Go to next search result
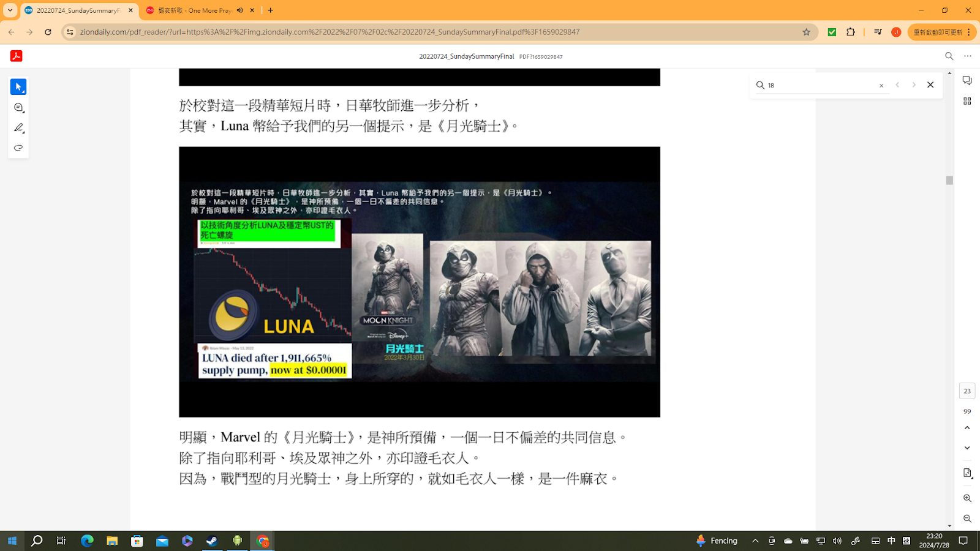The height and width of the screenshot is (551, 980). coord(914,85)
